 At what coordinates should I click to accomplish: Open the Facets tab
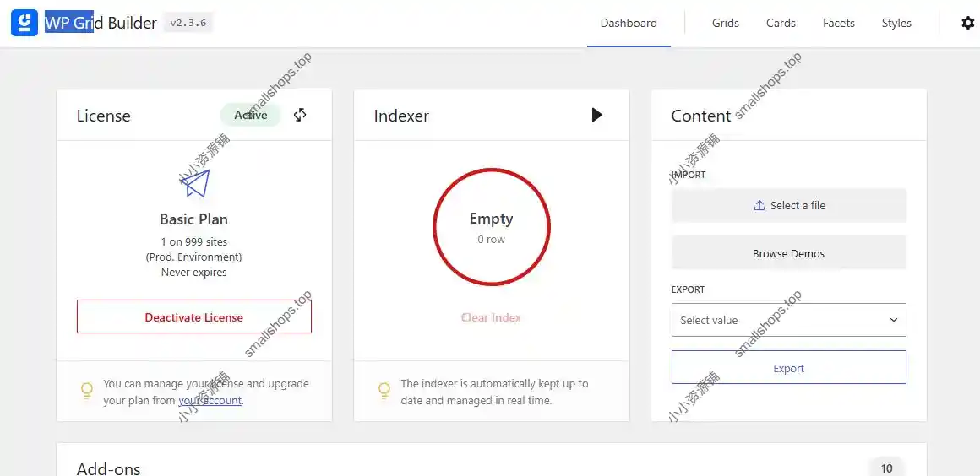[839, 23]
